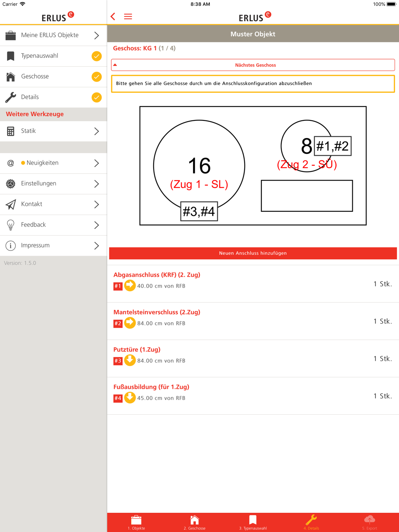
Task: Open Kontakt via its chevron
Action: pyautogui.click(x=97, y=205)
